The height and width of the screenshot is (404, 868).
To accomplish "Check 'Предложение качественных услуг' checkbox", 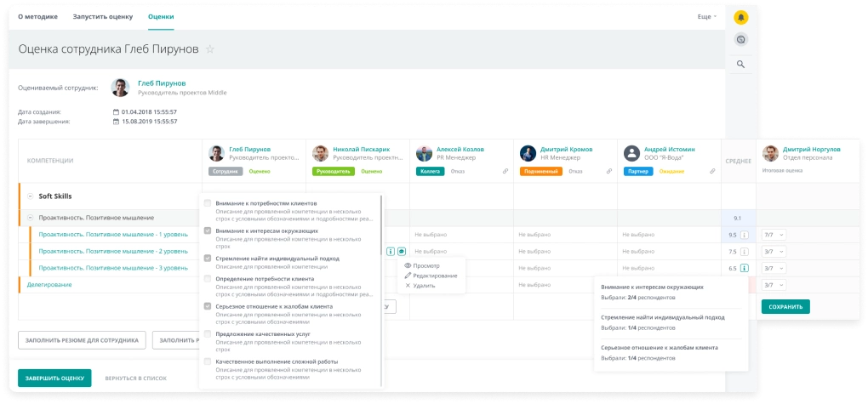I will click(x=208, y=333).
